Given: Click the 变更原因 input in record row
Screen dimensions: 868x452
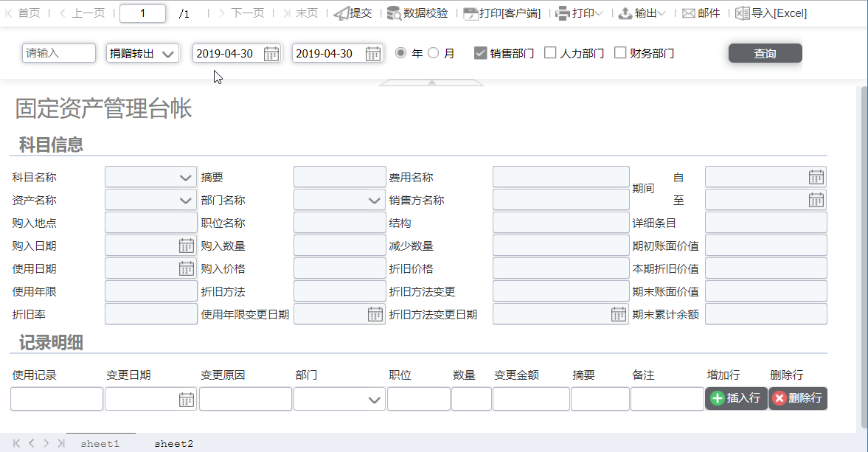Looking at the screenshot, I should click(x=246, y=399).
